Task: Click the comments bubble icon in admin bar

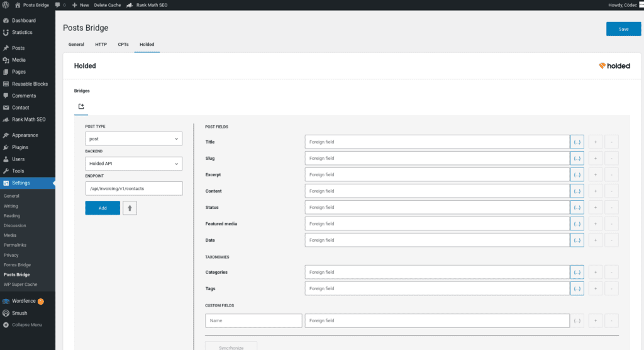Action: 58,5
